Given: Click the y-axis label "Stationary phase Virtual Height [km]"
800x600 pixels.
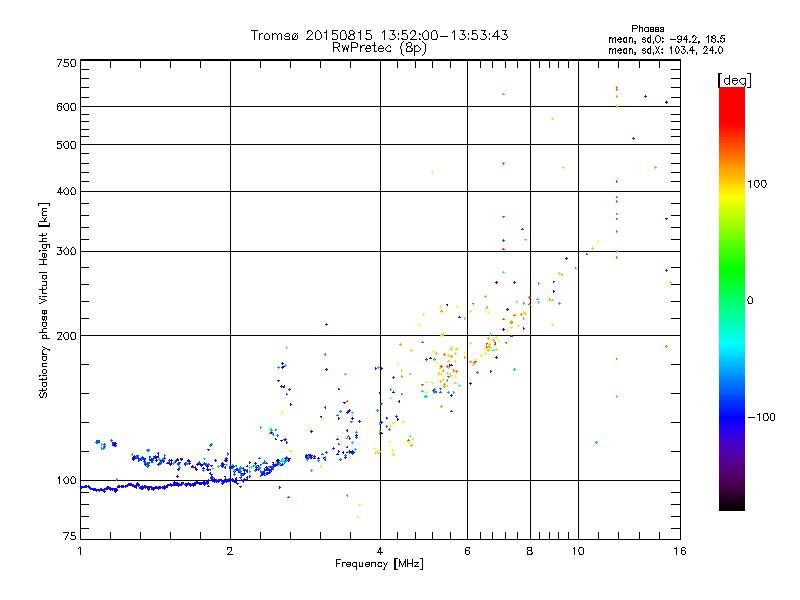Looking at the screenshot, I should pos(44,300).
